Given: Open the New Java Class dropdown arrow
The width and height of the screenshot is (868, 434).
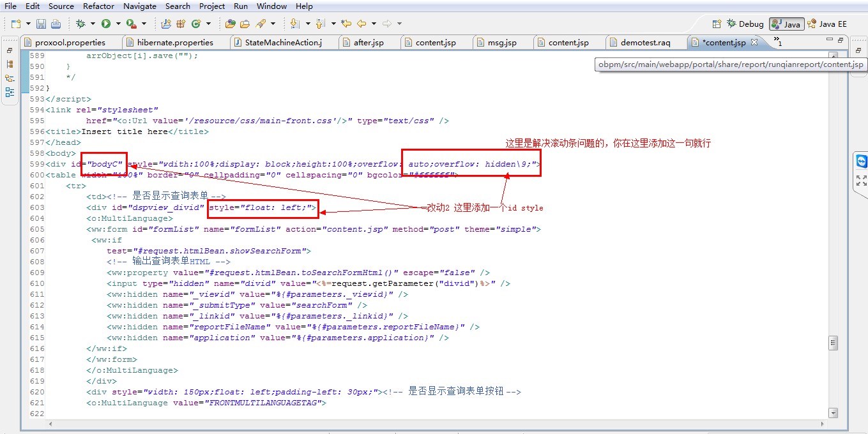Looking at the screenshot, I should [208, 24].
